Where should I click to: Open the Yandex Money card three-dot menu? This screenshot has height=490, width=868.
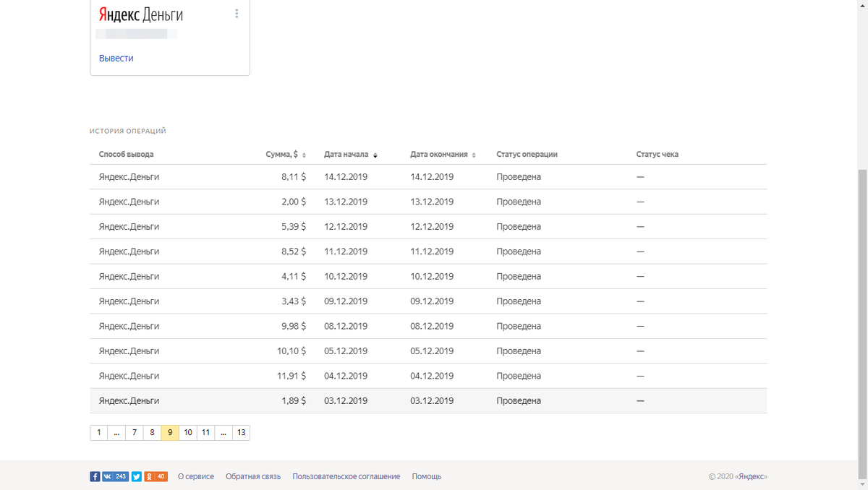237,14
